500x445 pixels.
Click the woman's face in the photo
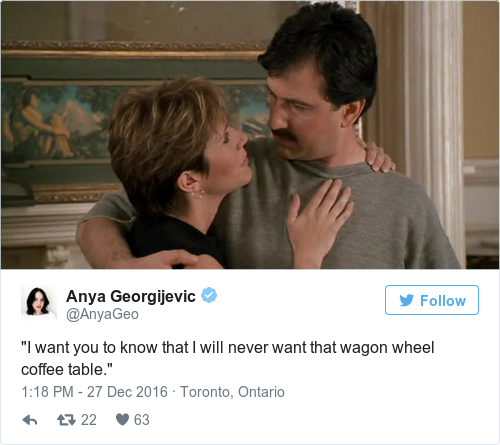click(230, 157)
